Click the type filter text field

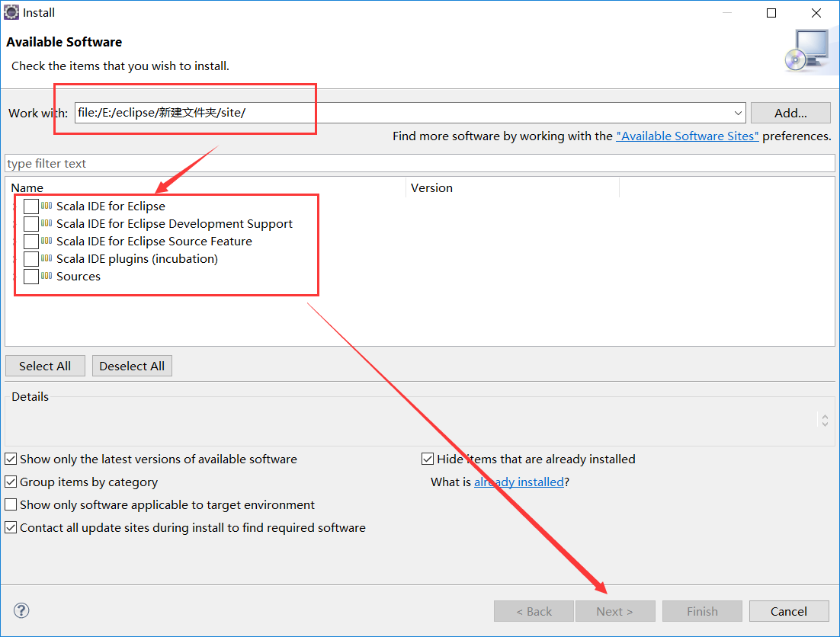tap(420, 163)
